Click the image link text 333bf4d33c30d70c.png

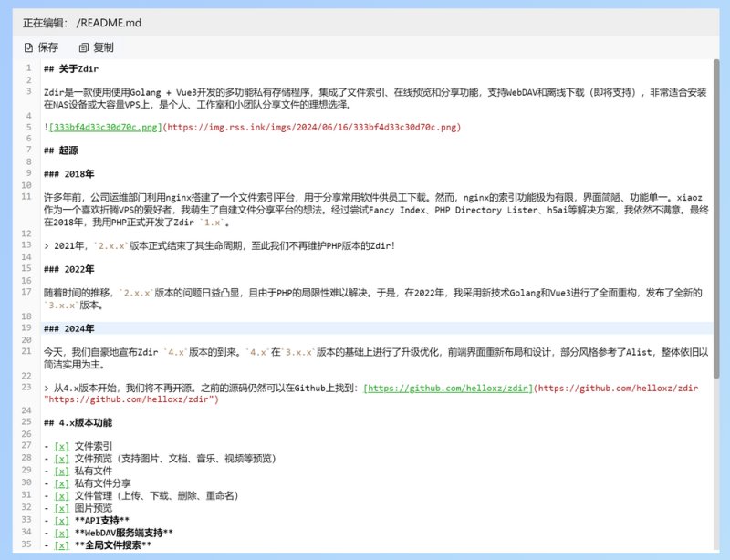(106, 127)
